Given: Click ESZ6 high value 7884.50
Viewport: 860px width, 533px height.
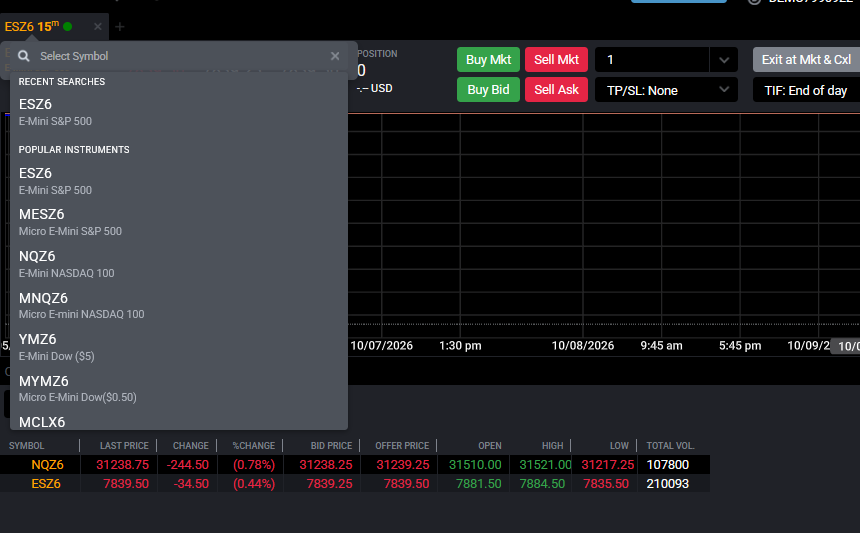Looking at the screenshot, I should pyautogui.click(x=542, y=484).
